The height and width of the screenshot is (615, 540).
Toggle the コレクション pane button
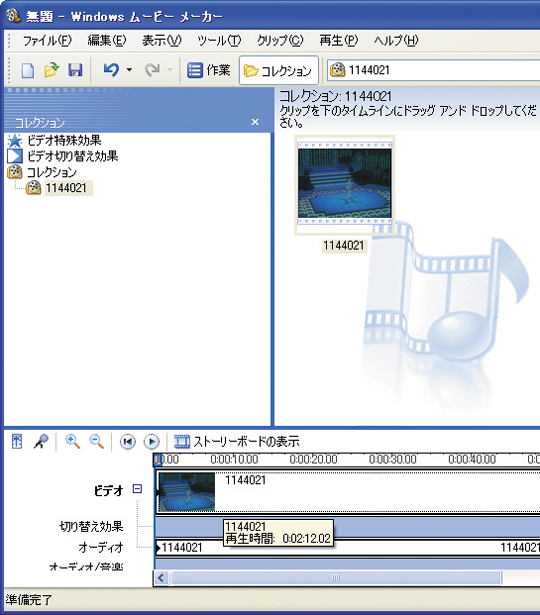(x=279, y=71)
